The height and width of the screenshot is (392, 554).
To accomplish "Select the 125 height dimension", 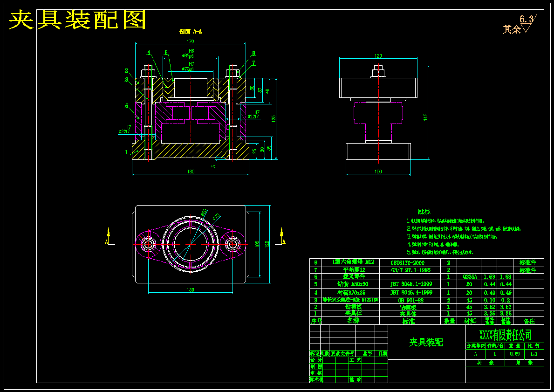I will click(274, 119).
